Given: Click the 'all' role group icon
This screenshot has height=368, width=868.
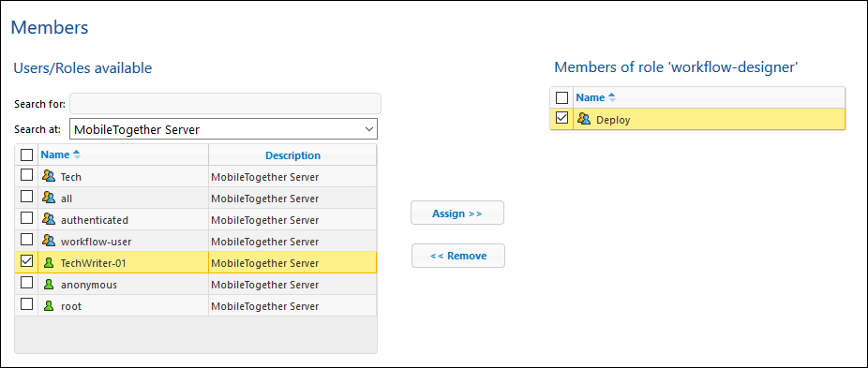Looking at the screenshot, I should (x=49, y=199).
